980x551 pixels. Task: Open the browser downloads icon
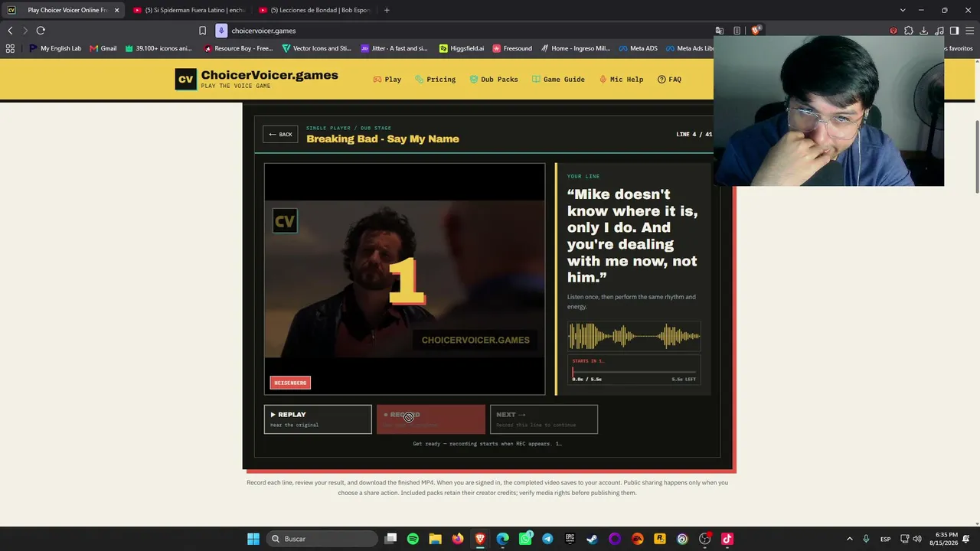click(924, 31)
